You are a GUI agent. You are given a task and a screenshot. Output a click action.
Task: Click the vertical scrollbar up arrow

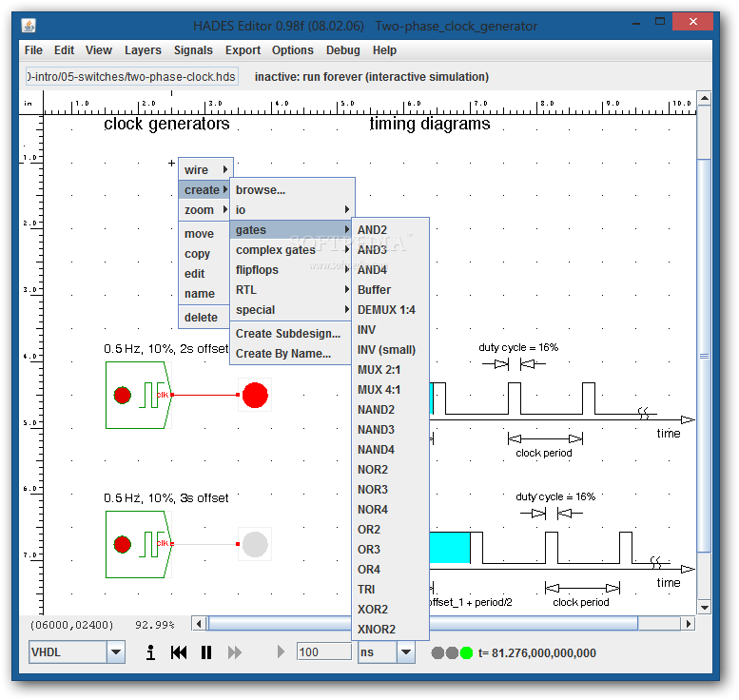click(x=704, y=98)
